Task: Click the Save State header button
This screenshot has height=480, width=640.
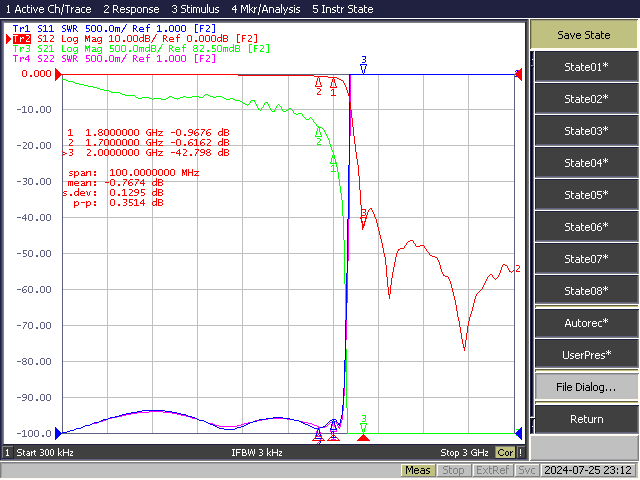Action: coord(584,35)
